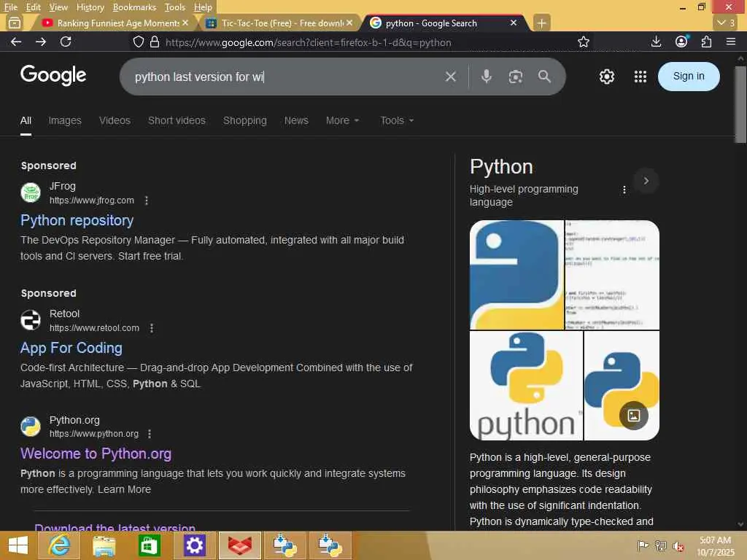747x560 pixels.
Task: Open options dots for Python.org result
Action: 150,434
